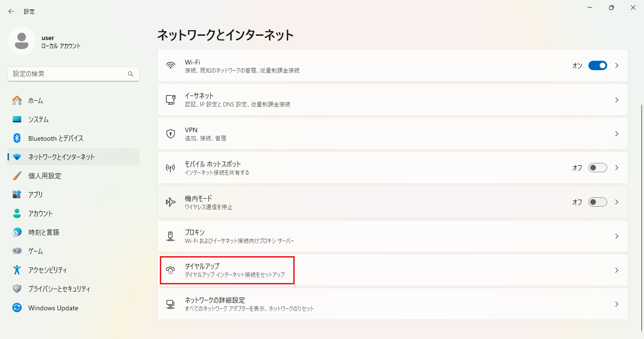The height and width of the screenshot is (339, 644).
Task: Click the Ethernet monitor icon
Action: click(x=171, y=100)
